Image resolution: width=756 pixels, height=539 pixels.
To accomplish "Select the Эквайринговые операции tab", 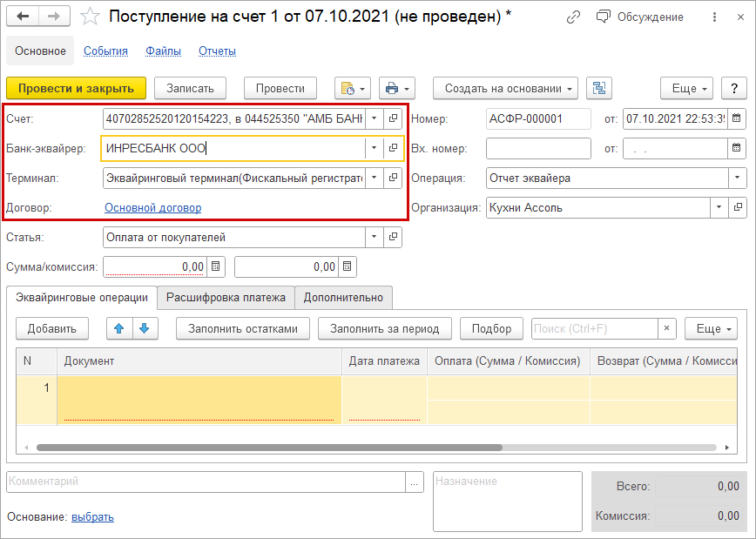I will [82, 298].
